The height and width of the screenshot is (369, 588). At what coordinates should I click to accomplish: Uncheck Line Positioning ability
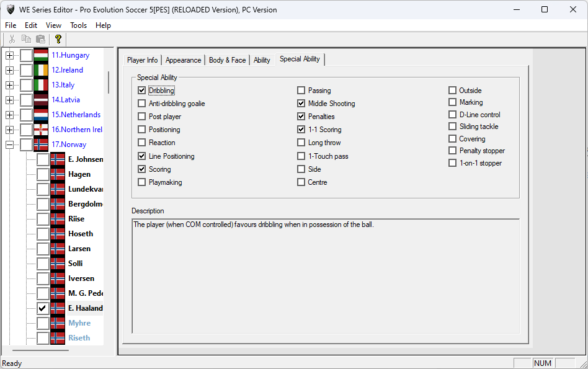click(142, 156)
